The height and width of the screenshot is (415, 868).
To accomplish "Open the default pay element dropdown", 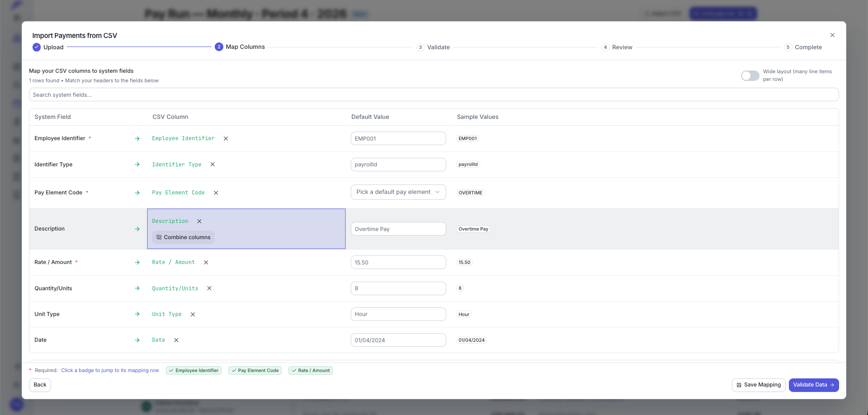I will [398, 192].
